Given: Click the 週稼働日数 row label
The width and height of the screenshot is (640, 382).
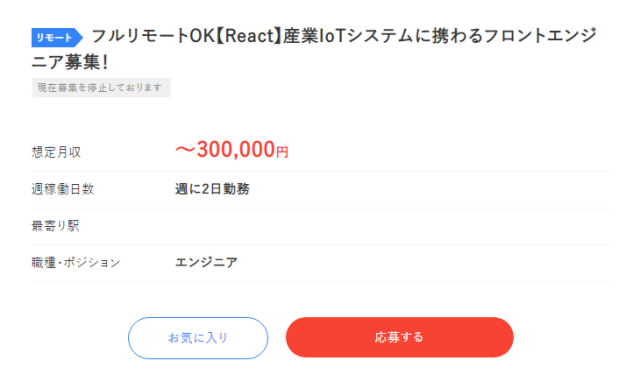Looking at the screenshot, I should pos(63,189).
